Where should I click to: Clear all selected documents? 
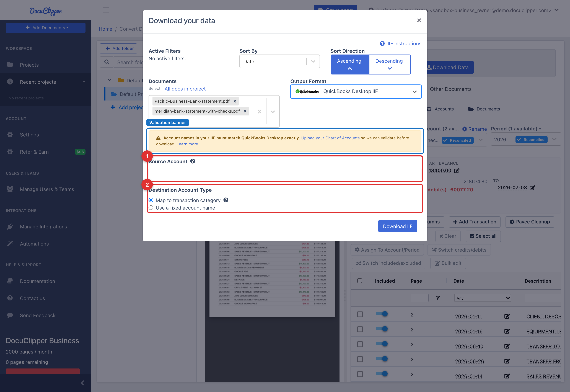pyautogui.click(x=260, y=112)
